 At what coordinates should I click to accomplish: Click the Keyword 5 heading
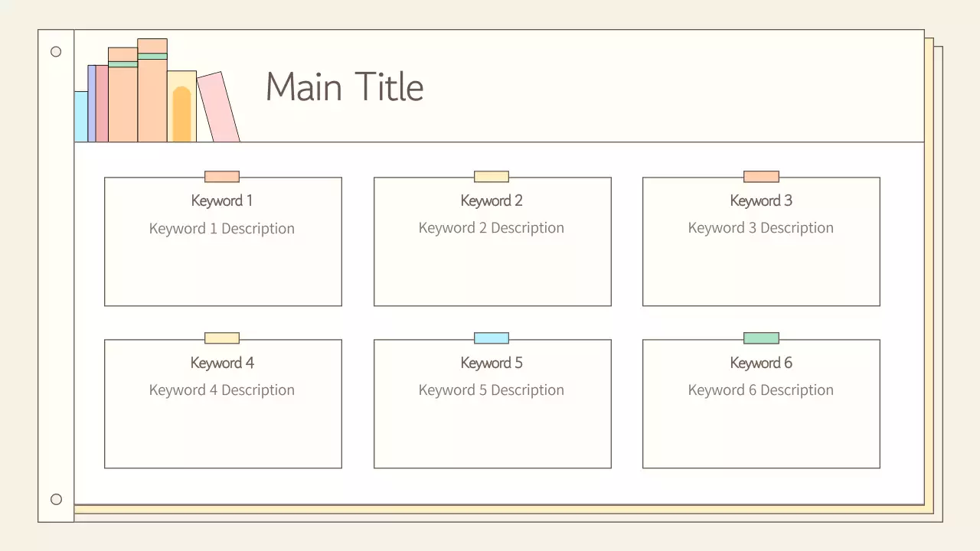[x=492, y=363]
